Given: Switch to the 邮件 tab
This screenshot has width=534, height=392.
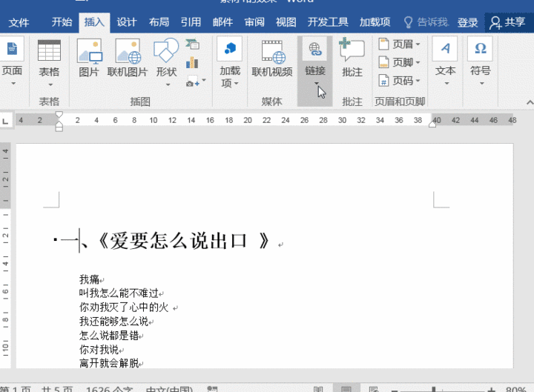Looking at the screenshot, I should click(x=222, y=22).
